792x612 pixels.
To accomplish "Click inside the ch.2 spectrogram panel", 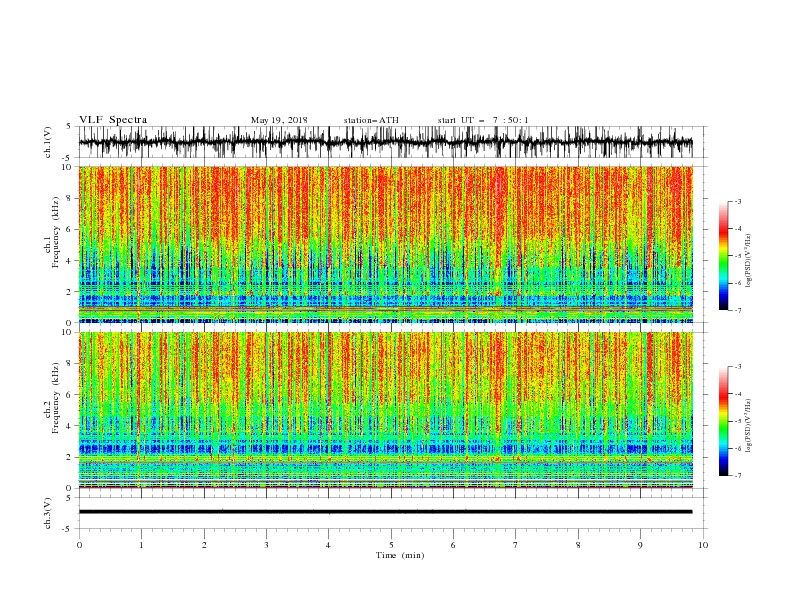I will click(x=385, y=410).
